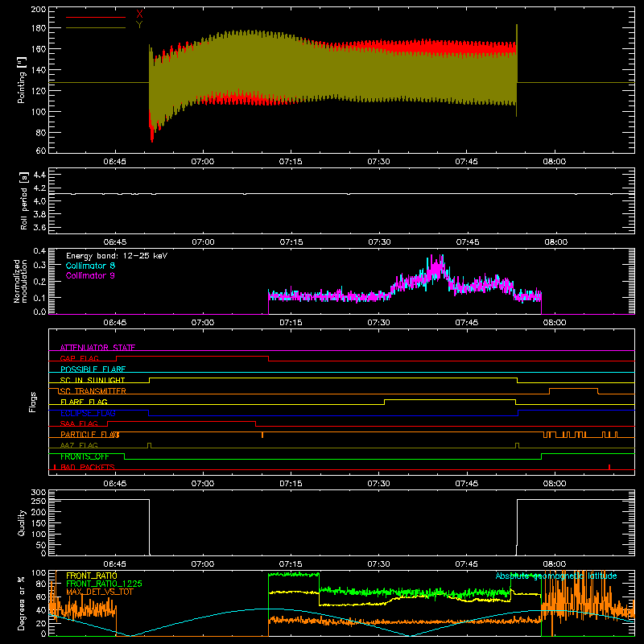644x644 pixels.
Task: Click the 0.4 value on modulation axis
Action: (x=39, y=250)
